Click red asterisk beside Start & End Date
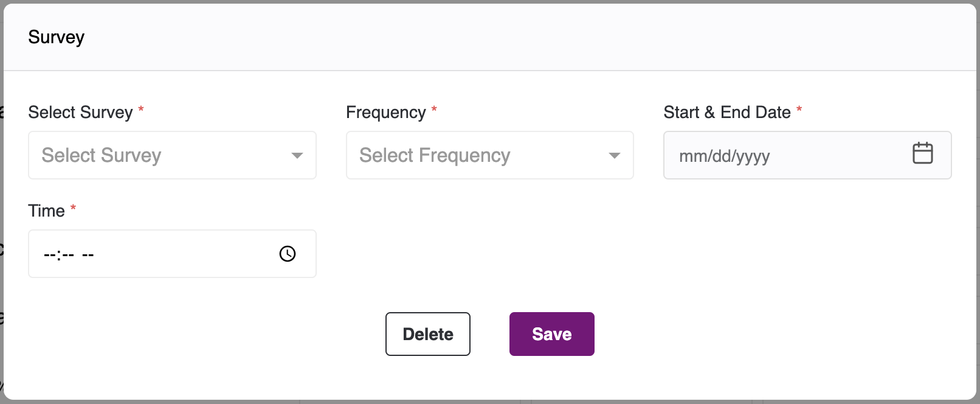The image size is (980, 404). 799,110
